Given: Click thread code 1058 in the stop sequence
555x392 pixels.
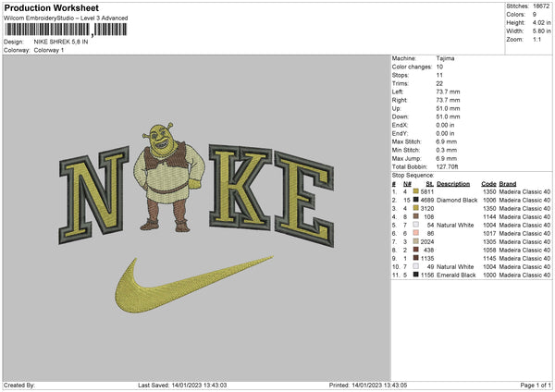Looking at the screenshot, I should point(489,250).
